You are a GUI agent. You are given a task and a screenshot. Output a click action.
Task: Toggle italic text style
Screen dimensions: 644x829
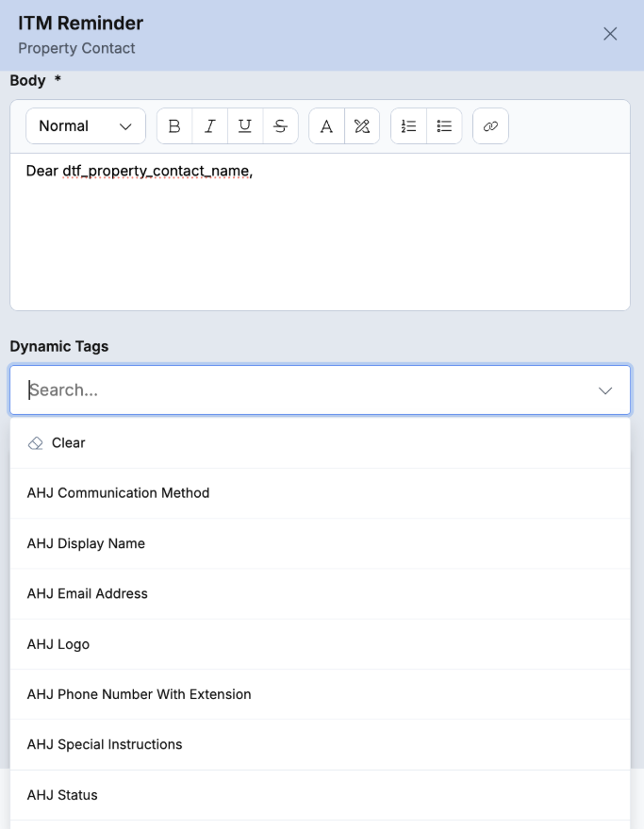(x=210, y=125)
